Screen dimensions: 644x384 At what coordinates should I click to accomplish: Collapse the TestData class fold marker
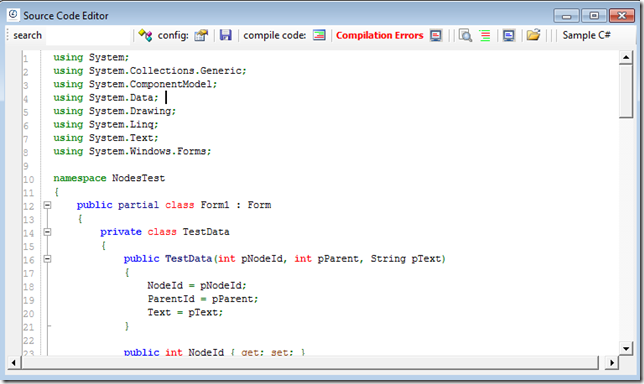click(x=48, y=232)
